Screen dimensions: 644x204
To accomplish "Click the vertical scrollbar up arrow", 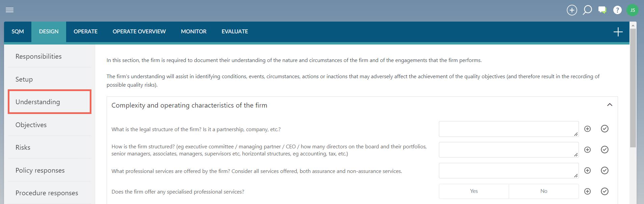I will point(633,25).
